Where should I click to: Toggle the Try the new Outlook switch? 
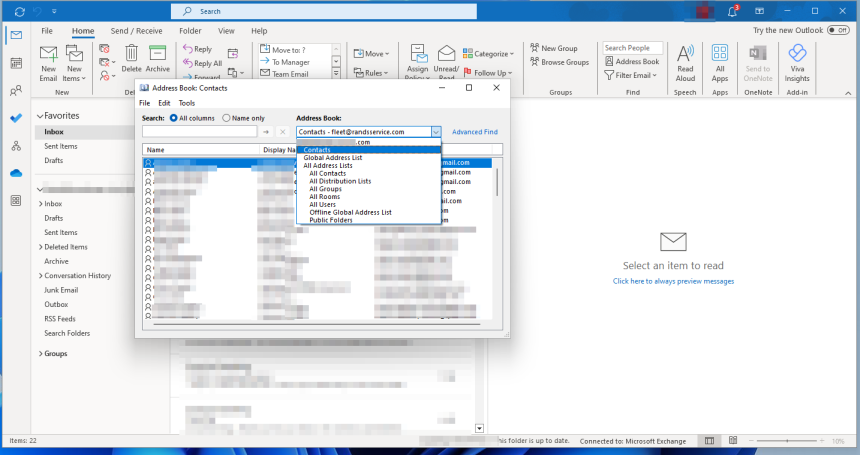[839, 31]
